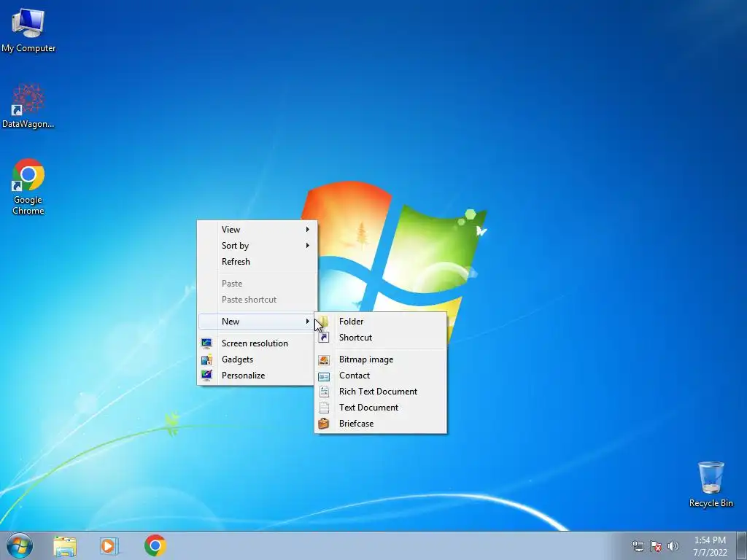Viewport: 747px width, 560px height.
Task: Create a new Briefcase
Action: coord(381,424)
